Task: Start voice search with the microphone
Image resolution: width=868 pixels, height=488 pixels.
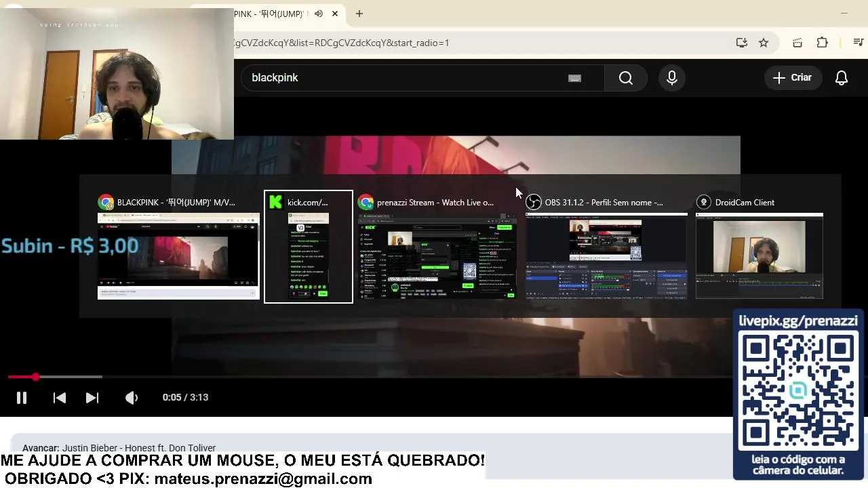Action: 671,78
